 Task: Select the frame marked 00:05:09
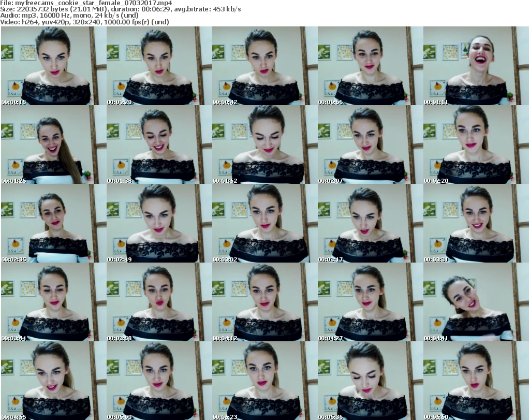159,381
